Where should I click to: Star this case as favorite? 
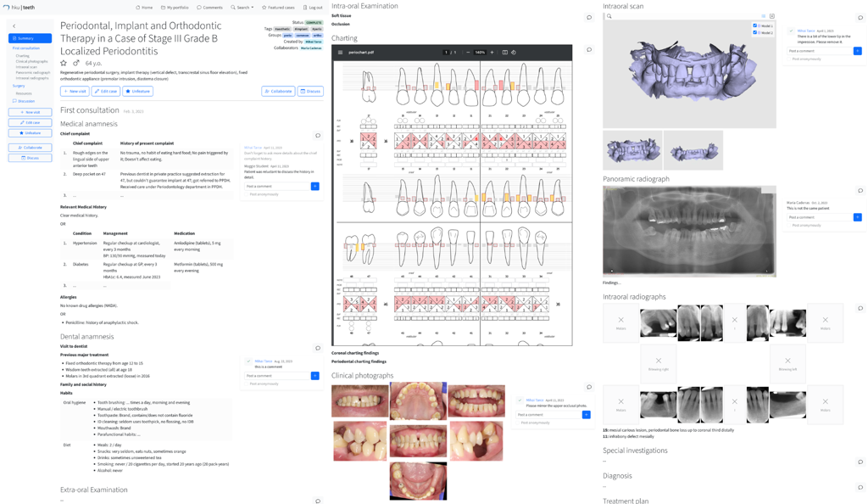coord(64,64)
